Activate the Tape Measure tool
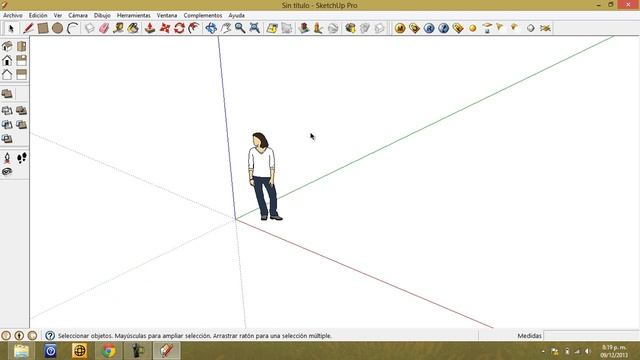Screen dimensions: 640x360 coord(118,28)
